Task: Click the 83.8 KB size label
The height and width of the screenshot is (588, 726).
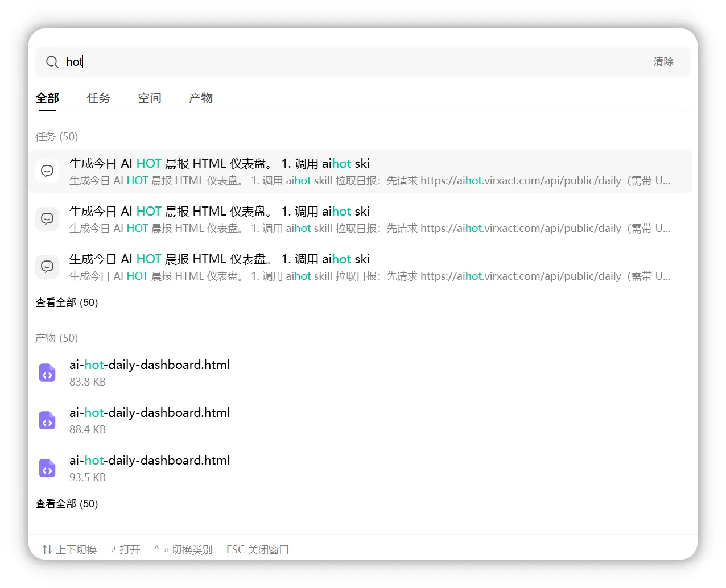Action: pyautogui.click(x=88, y=382)
